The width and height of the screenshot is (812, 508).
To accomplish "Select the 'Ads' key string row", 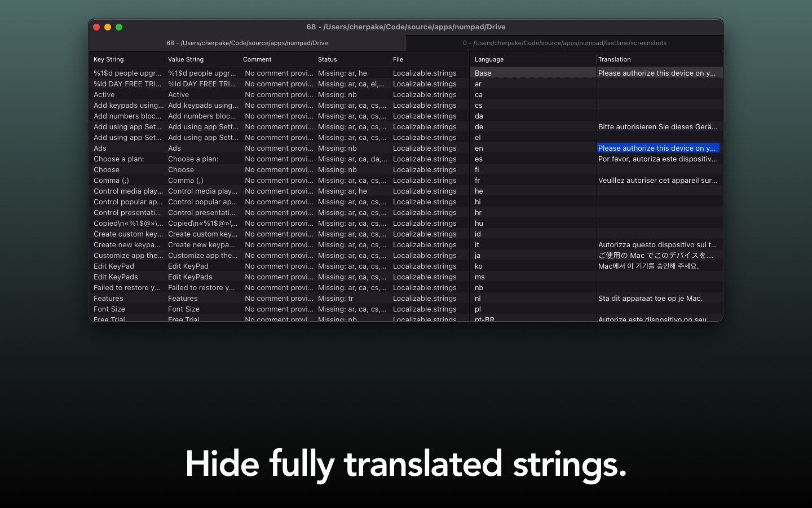I will pyautogui.click(x=279, y=148).
